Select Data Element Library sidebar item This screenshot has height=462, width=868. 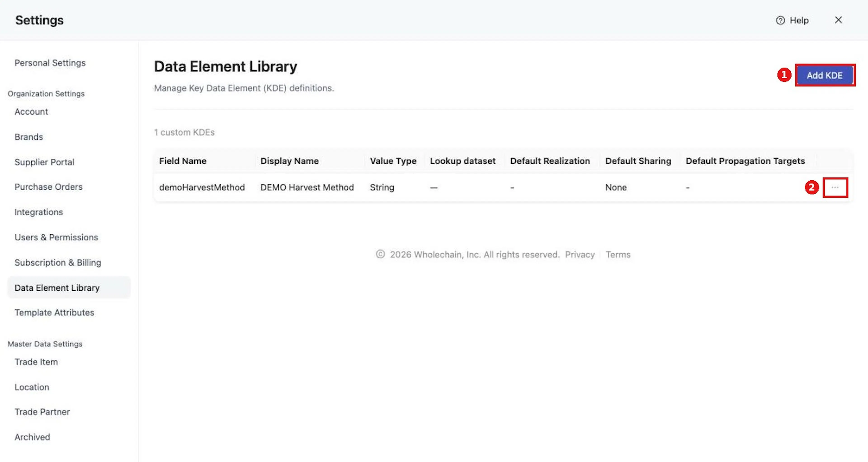point(69,288)
